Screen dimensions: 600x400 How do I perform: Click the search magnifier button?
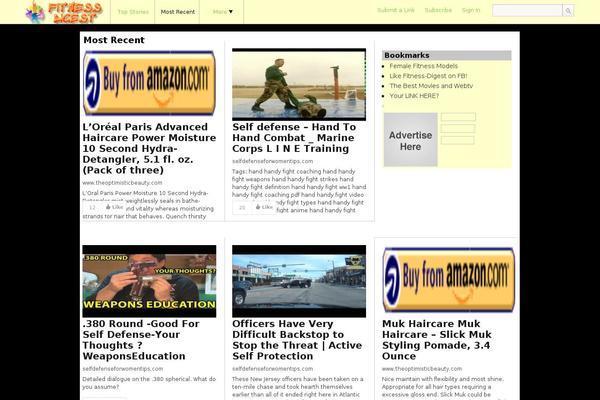(x=568, y=11)
